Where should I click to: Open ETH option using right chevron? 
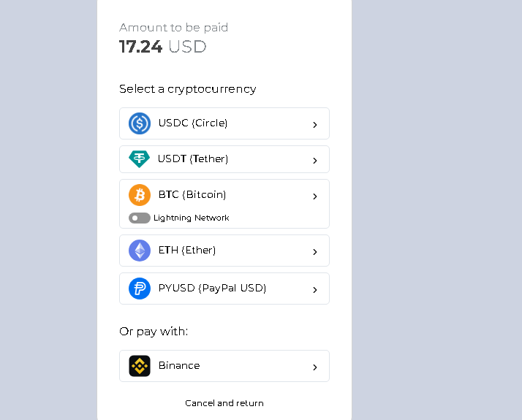point(315,252)
